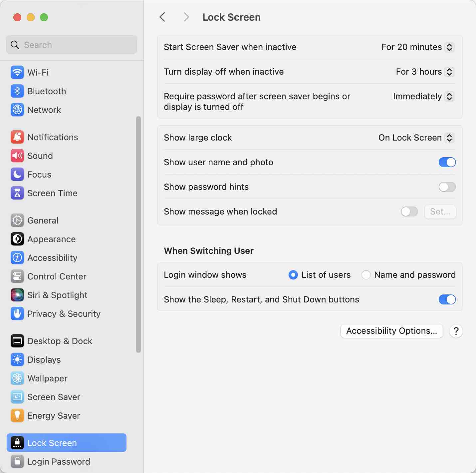Open Start Screen Saver duration dropdown
Screen dimensions: 476x473
[417, 47]
